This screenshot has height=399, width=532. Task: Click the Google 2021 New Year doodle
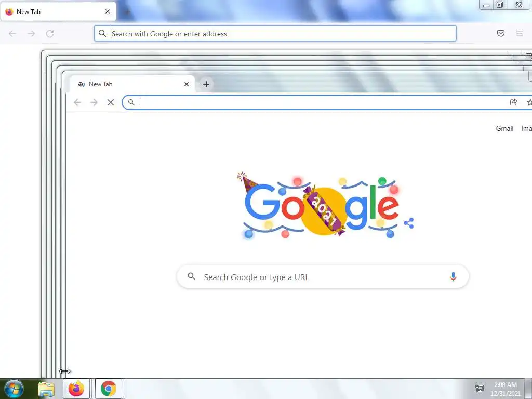tap(321, 206)
